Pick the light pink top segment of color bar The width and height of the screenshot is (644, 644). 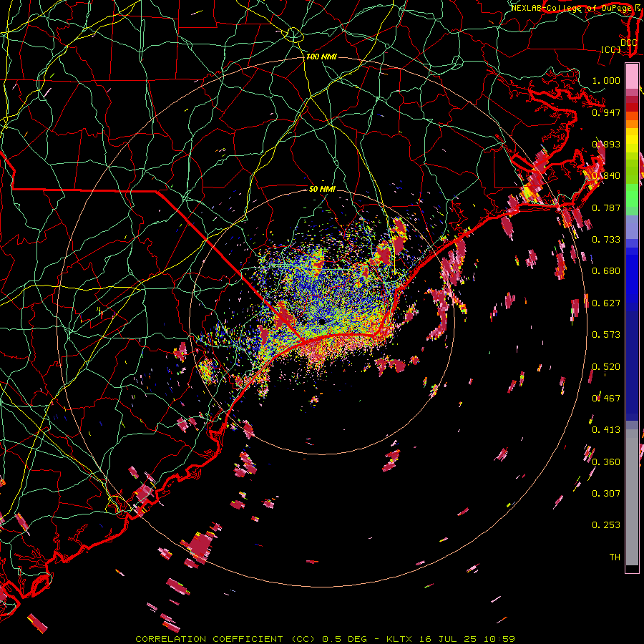pyautogui.click(x=632, y=76)
